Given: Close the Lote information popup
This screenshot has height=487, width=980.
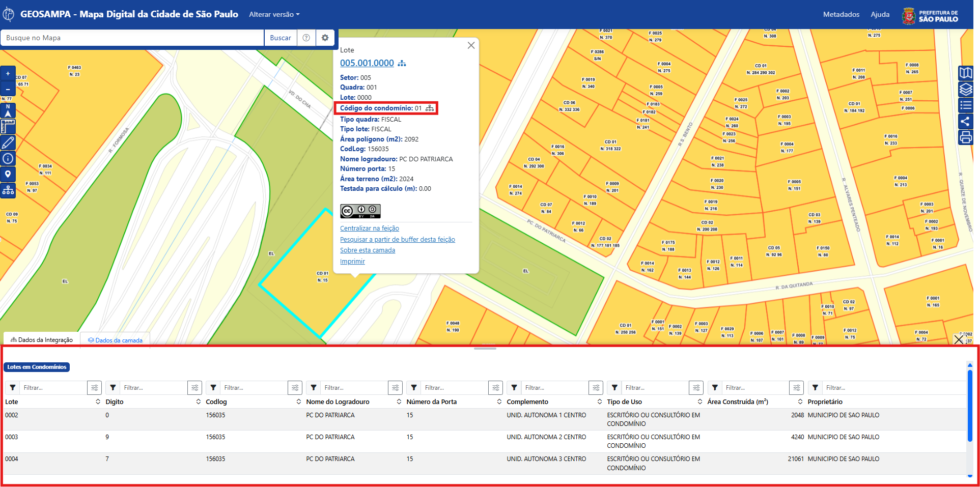Looking at the screenshot, I should pyautogui.click(x=471, y=45).
